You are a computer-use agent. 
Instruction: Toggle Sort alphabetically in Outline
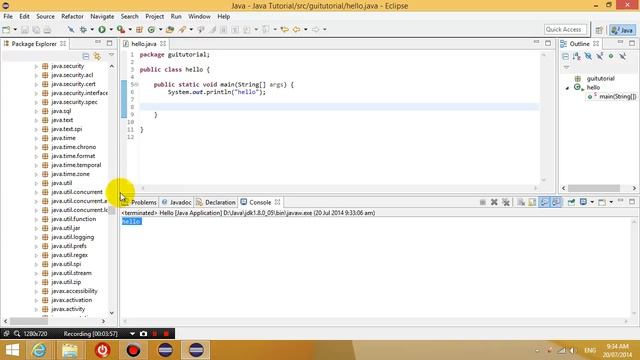click(x=577, y=56)
